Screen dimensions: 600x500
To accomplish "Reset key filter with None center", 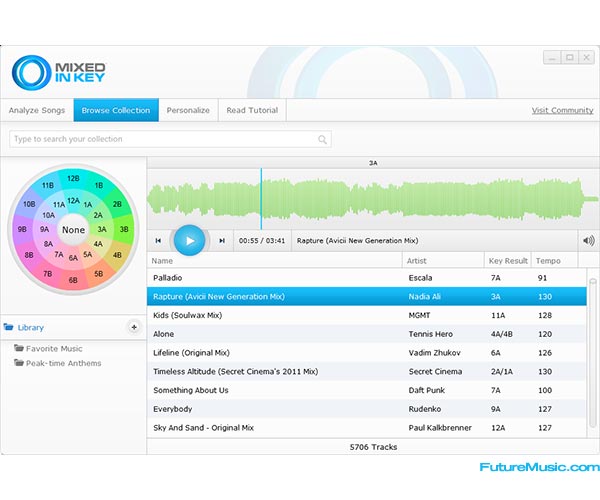I will point(73,230).
